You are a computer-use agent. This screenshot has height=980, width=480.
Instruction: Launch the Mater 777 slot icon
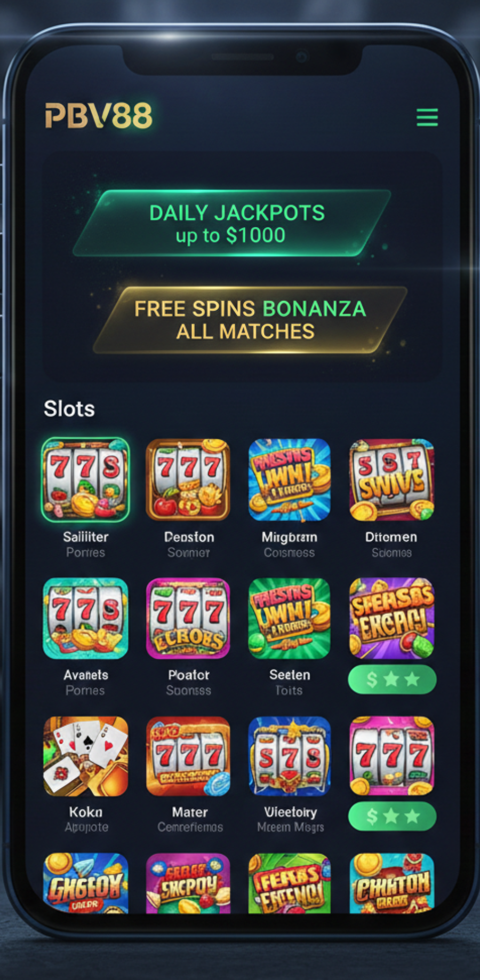pos(188,756)
